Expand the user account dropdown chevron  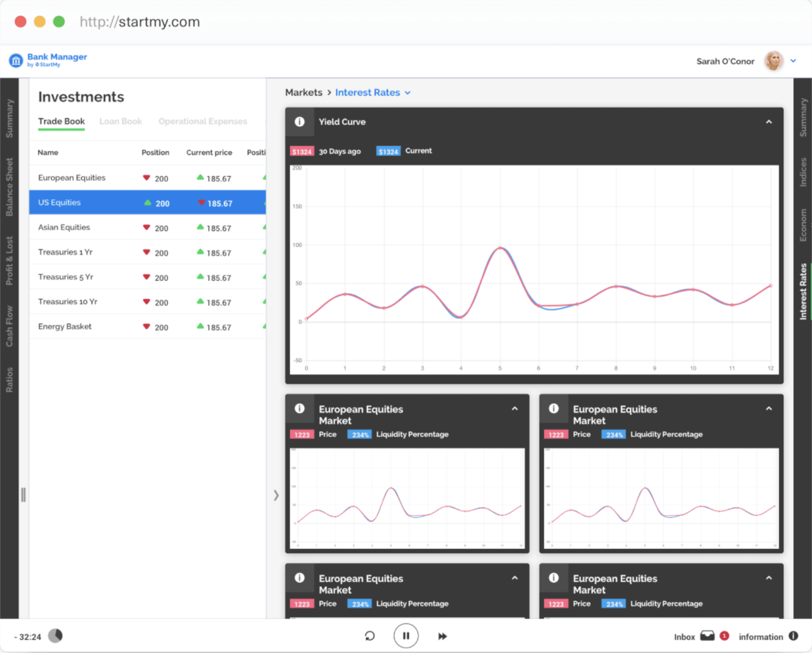click(793, 61)
